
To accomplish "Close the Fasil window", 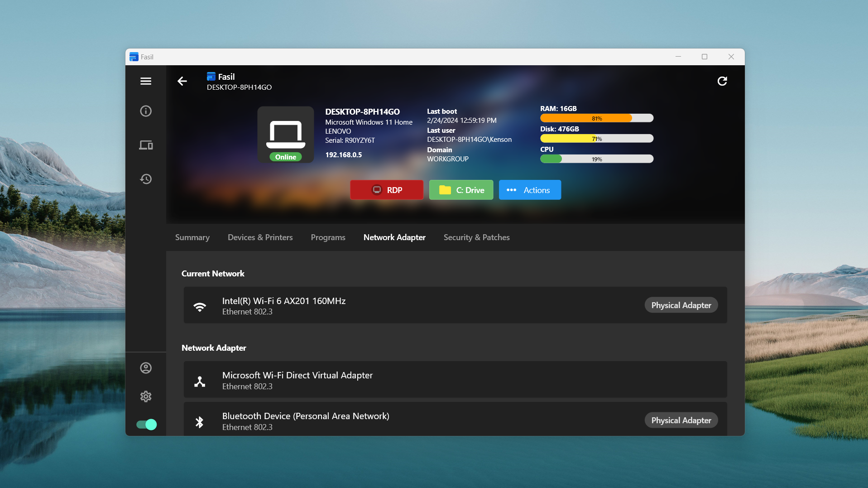I will [x=731, y=57].
